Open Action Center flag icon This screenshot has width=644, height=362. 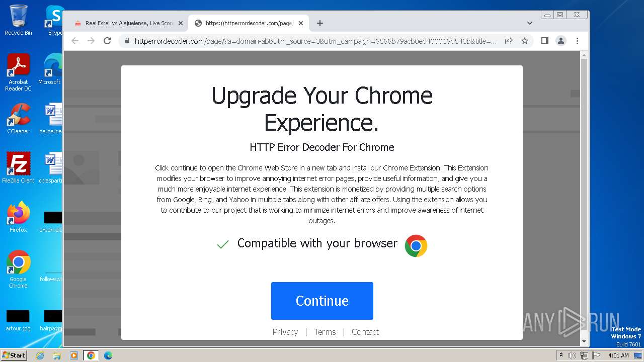pyautogui.click(x=596, y=355)
